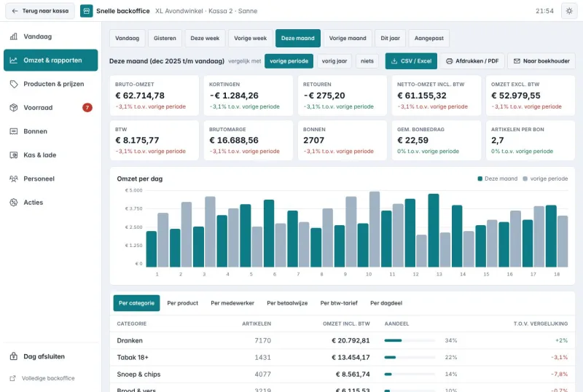Click the Deze maand teal legend swatch
Viewport: 583px width, 392px height.
[x=480, y=179]
